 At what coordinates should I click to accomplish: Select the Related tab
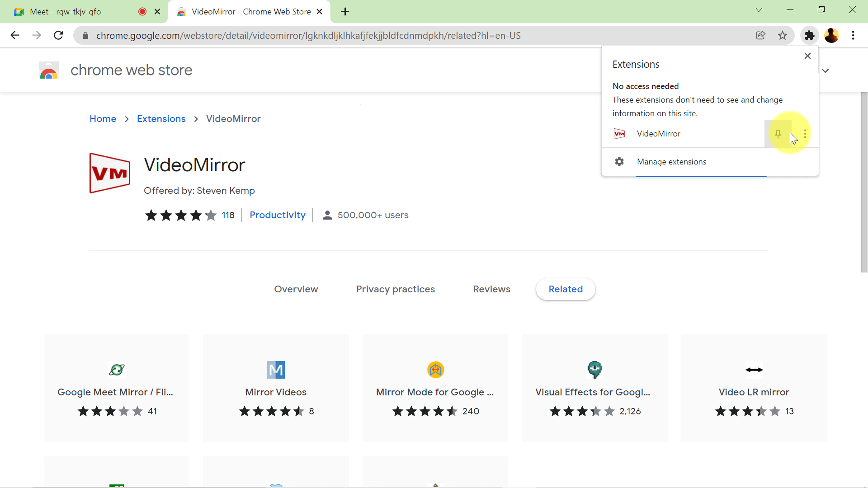coord(566,289)
